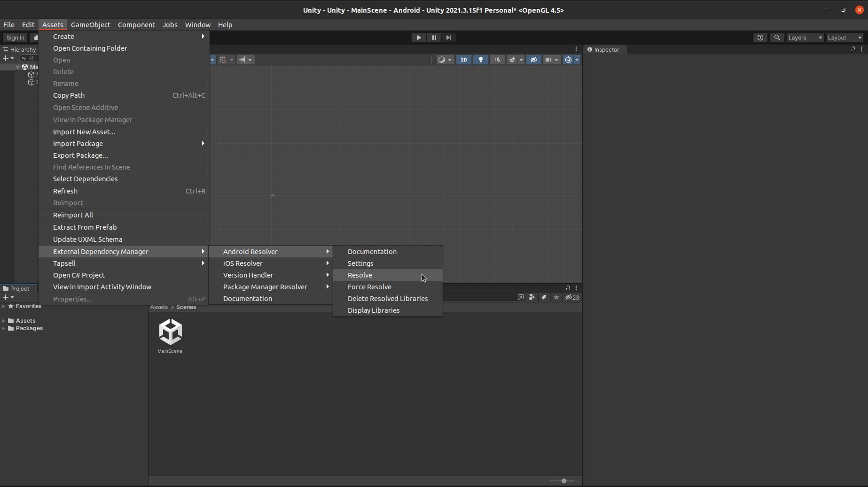
Task: Open Gizmos dropdown arrow
Action: (x=577, y=60)
